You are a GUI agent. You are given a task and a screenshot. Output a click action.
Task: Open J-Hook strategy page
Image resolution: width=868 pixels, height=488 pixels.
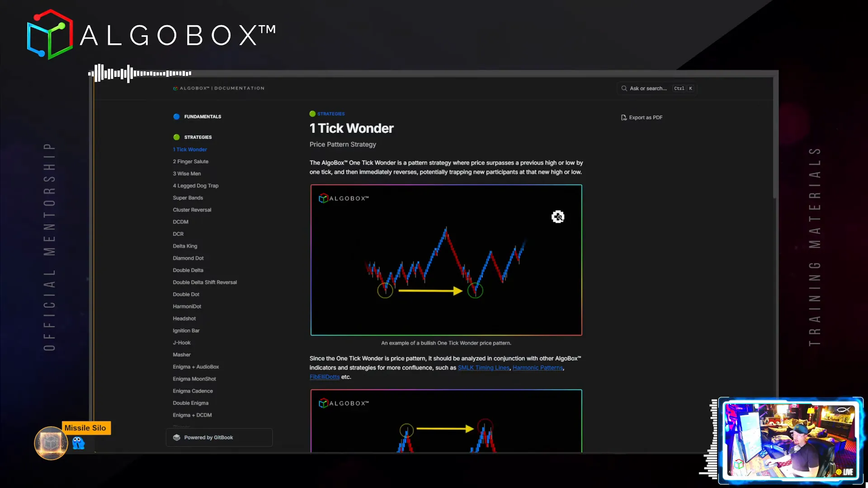tap(181, 343)
